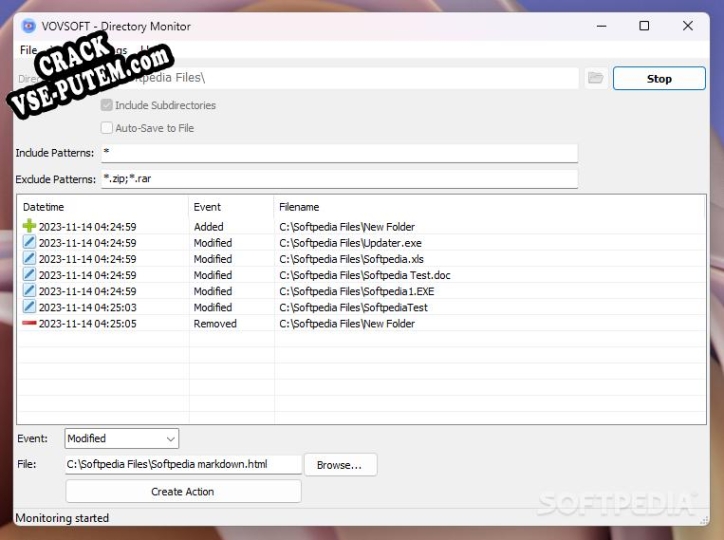
Task: Click the pencil icon for Softpedia1.EXE row
Action: 29,290
